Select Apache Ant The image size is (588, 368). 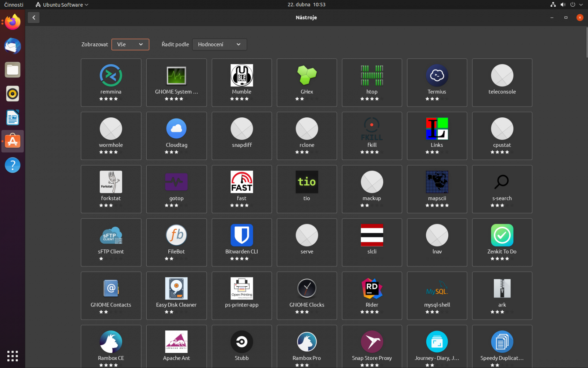pyautogui.click(x=176, y=346)
